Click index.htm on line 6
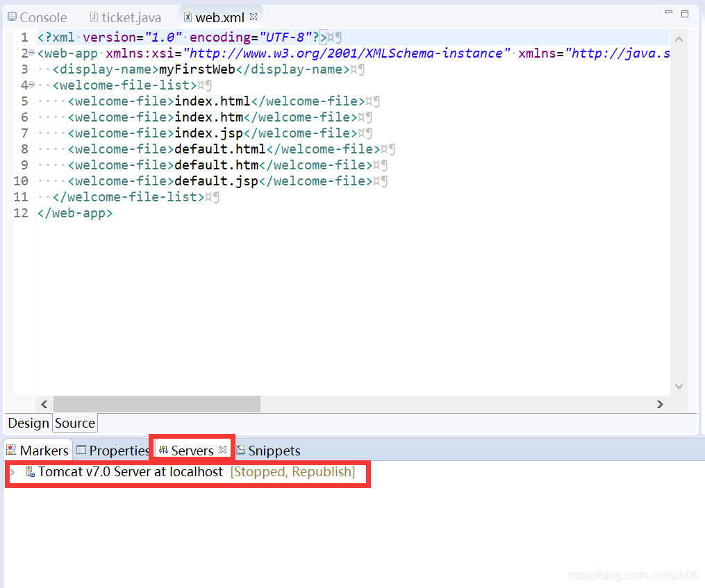Viewport: 705px width, 588px height. click(x=208, y=117)
